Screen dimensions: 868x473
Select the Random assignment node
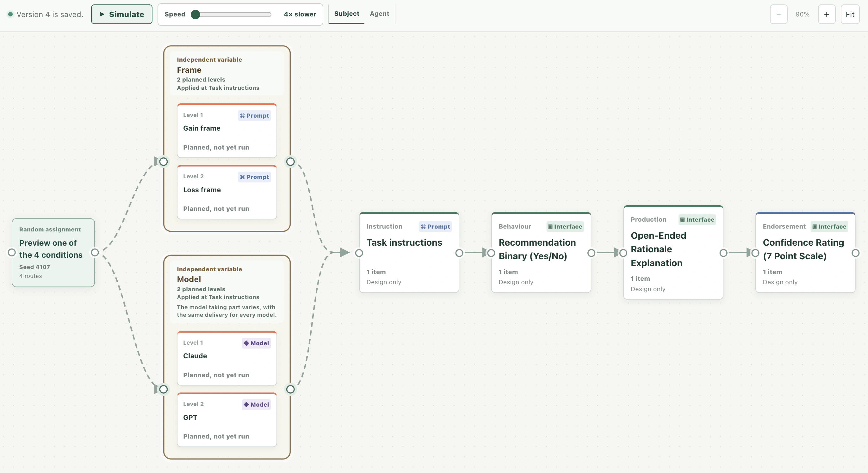click(53, 253)
